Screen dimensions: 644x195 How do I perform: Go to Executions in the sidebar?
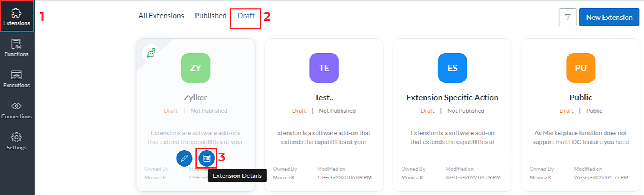pyautogui.click(x=16, y=79)
